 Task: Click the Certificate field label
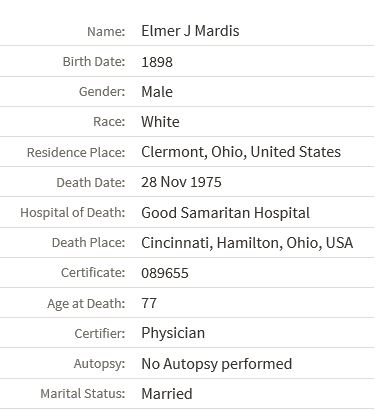click(93, 273)
